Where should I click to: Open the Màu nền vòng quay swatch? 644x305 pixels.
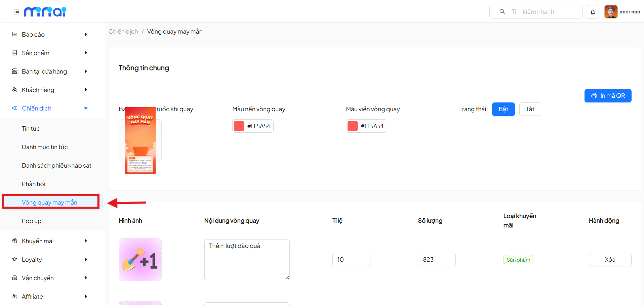click(239, 126)
